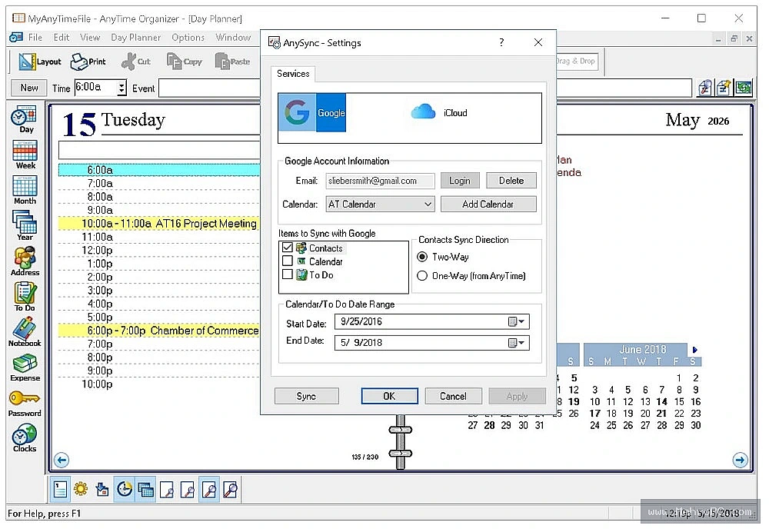769x532 pixels.
Task: Open the Expense tracker icon
Action: (x=25, y=367)
